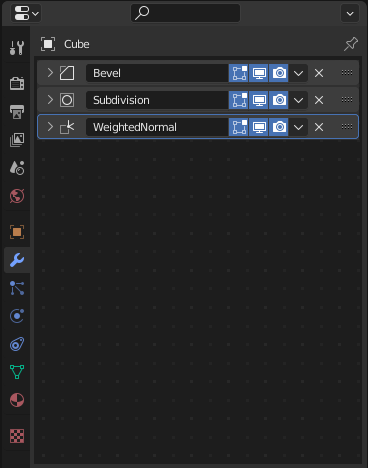Open the WeightedNormal modifier extras dropdown

[298, 127]
